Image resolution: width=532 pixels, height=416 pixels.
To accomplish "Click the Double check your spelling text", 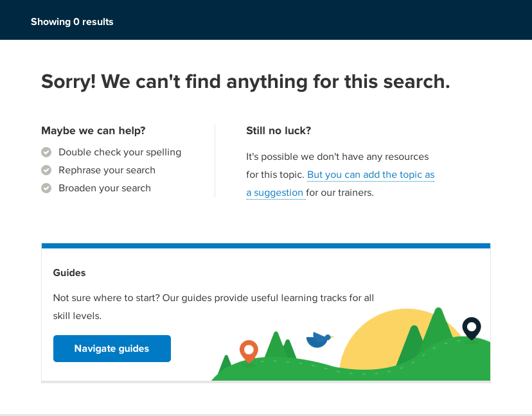I will click(120, 152).
